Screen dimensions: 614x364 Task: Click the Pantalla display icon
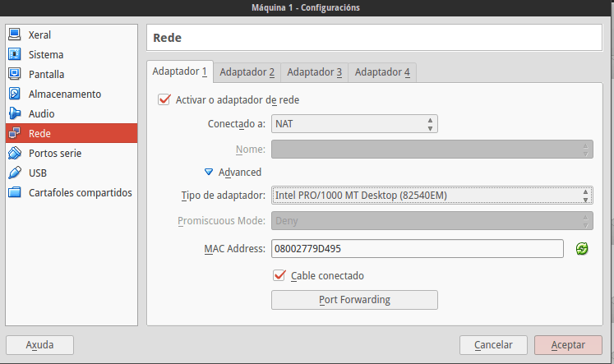pyautogui.click(x=15, y=74)
